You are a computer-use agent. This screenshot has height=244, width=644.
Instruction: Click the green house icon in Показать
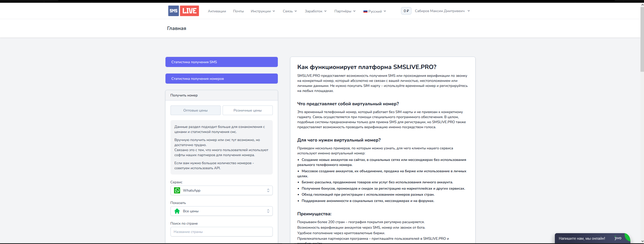[x=177, y=211]
